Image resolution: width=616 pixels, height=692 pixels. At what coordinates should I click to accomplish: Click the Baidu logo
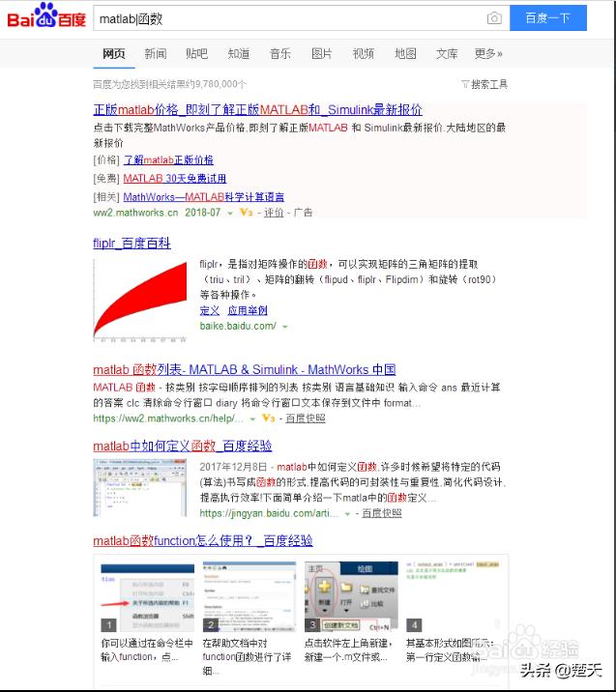pos(46,15)
